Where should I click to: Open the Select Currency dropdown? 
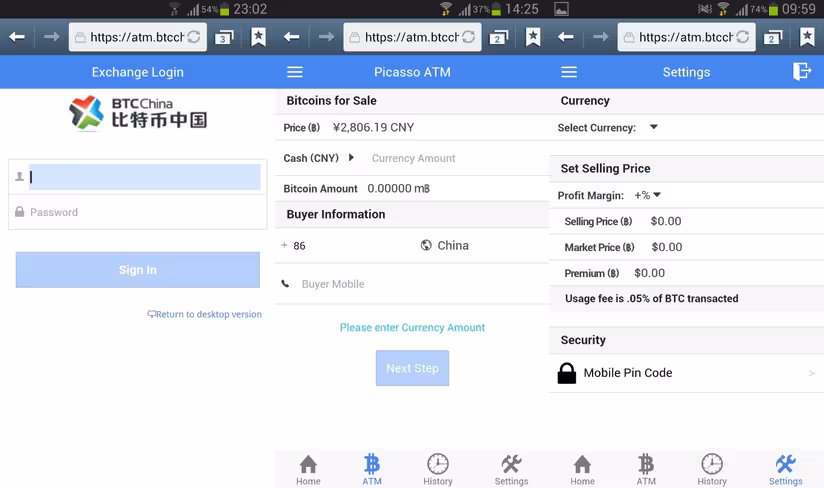(654, 127)
